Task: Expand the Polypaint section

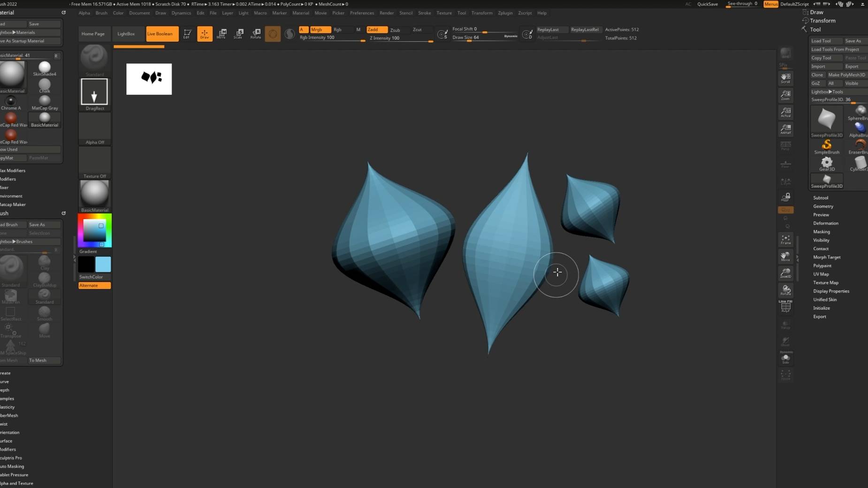Action: [822, 266]
